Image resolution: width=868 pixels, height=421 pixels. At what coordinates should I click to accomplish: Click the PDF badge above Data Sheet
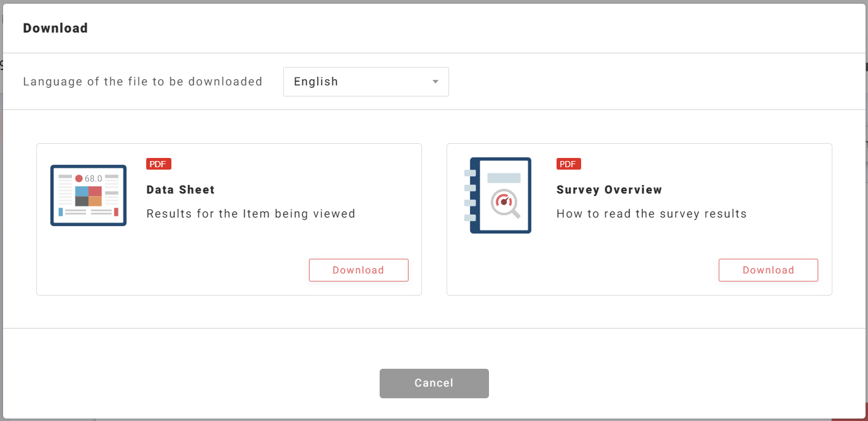(158, 164)
